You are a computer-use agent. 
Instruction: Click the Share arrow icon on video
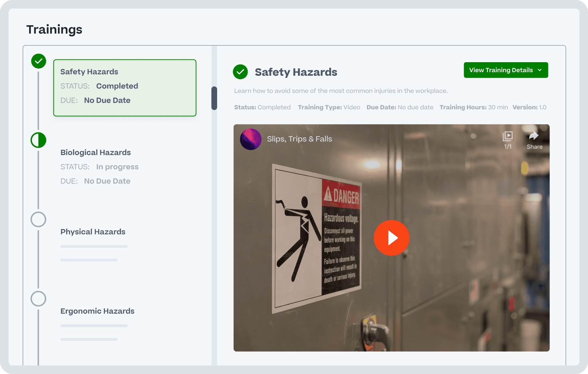point(534,136)
